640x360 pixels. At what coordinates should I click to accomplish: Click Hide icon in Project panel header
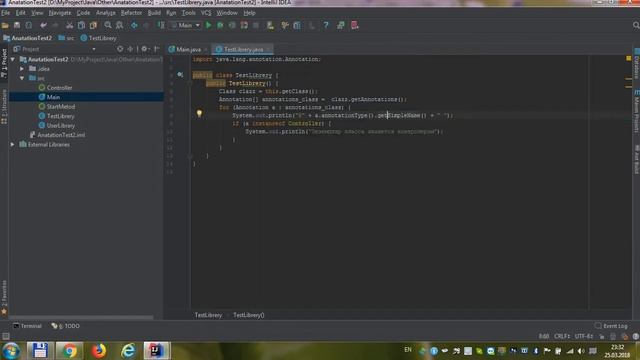click(x=157, y=49)
